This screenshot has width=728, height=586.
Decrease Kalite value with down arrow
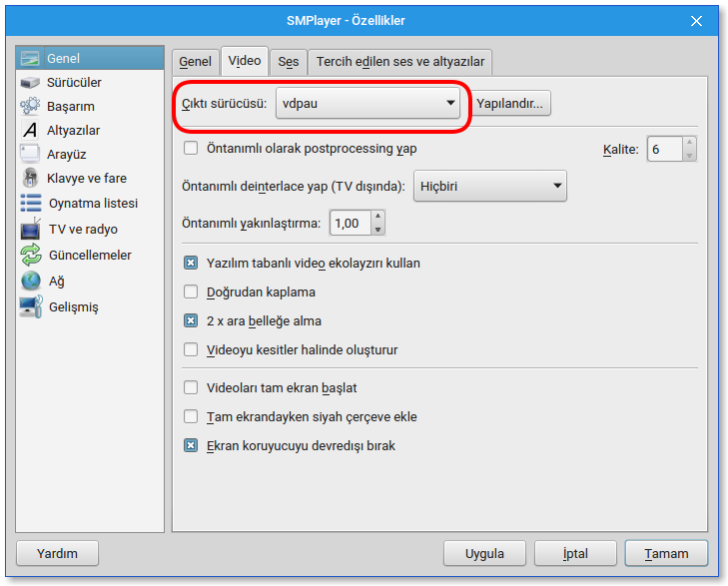[x=689, y=156]
